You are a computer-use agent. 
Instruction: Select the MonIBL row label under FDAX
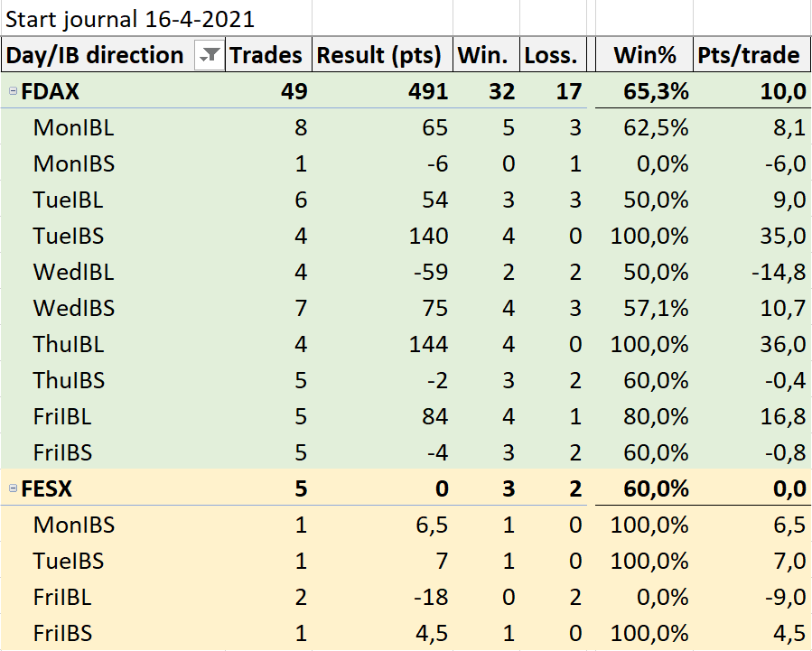(x=73, y=127)
